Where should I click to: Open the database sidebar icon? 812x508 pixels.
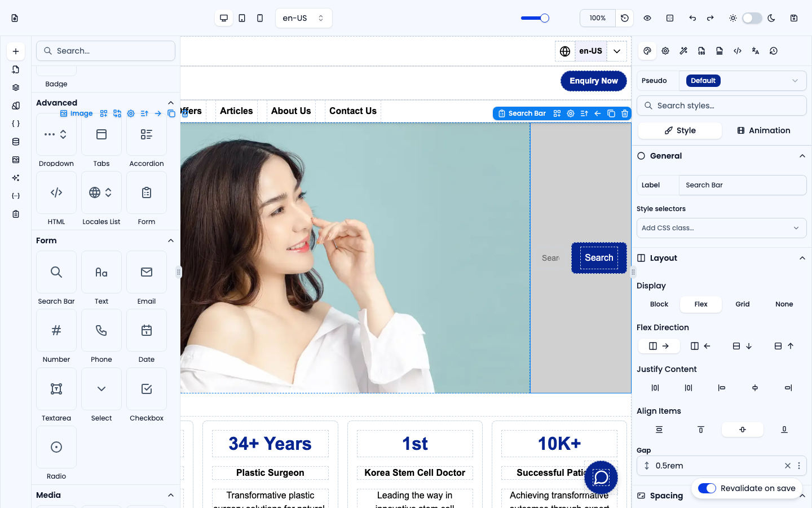(16, 142)
